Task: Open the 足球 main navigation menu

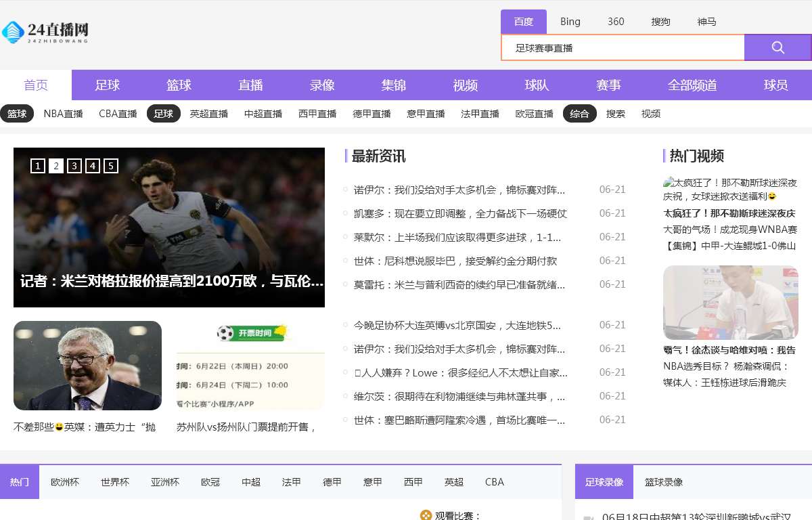Action: coord(108,85)
